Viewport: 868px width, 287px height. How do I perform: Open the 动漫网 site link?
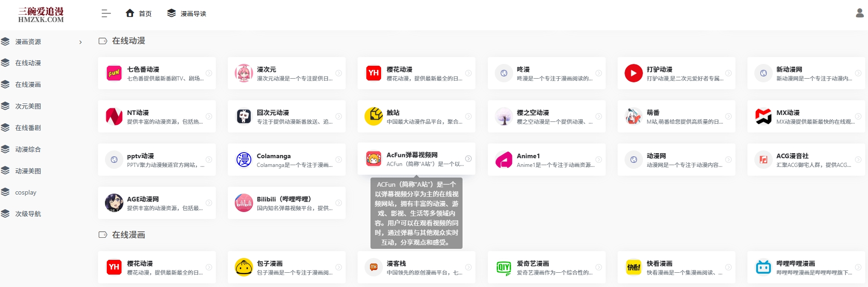656,156
